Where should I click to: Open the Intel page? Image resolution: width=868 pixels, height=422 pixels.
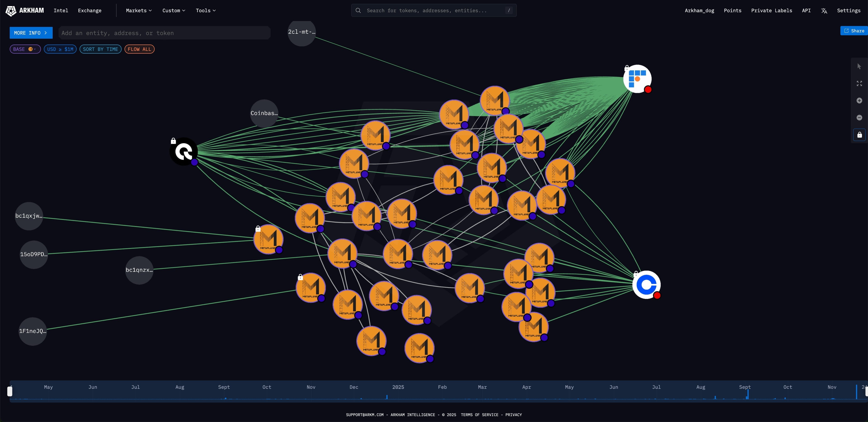pyautogui.click(x=61, y=10)
